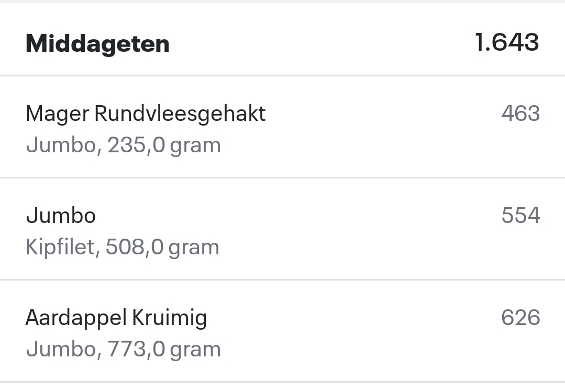Click the Jumbo entry title
The width and height of the screenshot is (565, 392).
[60, 215]
